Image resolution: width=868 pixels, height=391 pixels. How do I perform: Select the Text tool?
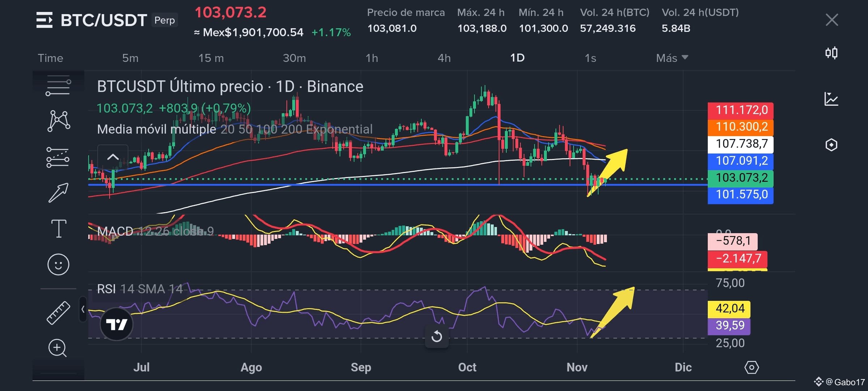point(58,228)
